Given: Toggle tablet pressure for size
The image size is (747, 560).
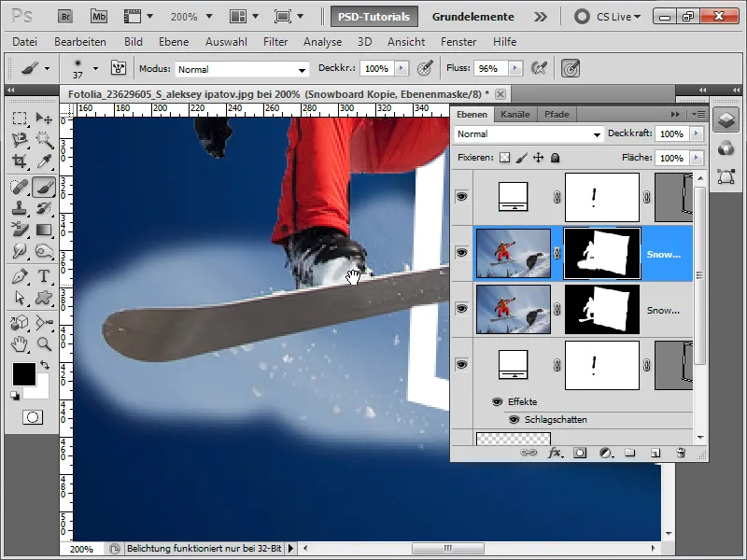Looking at the screenshot, I should click(x=571, y=68).
